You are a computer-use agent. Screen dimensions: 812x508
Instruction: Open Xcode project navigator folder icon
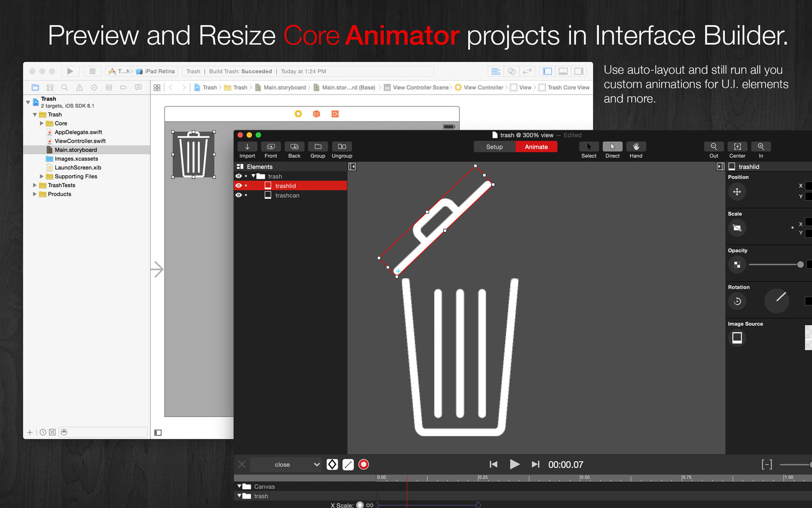click(x=35, y=87)
